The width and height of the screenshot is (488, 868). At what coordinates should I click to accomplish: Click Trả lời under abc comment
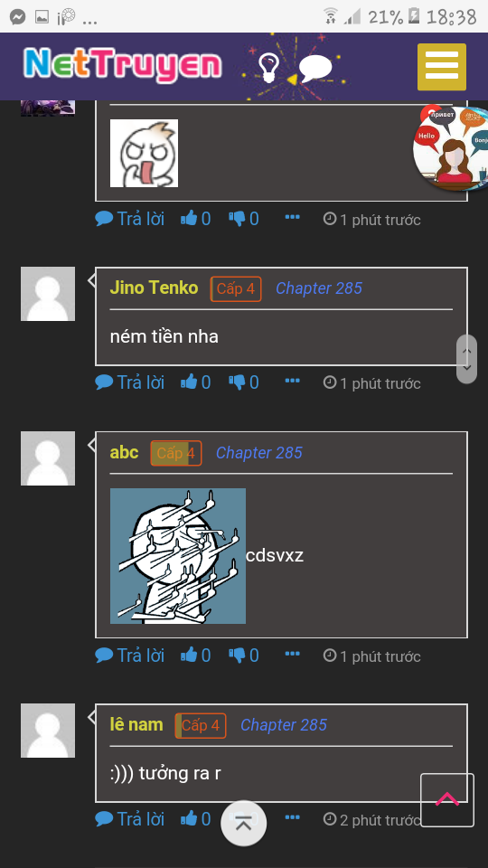129,656
